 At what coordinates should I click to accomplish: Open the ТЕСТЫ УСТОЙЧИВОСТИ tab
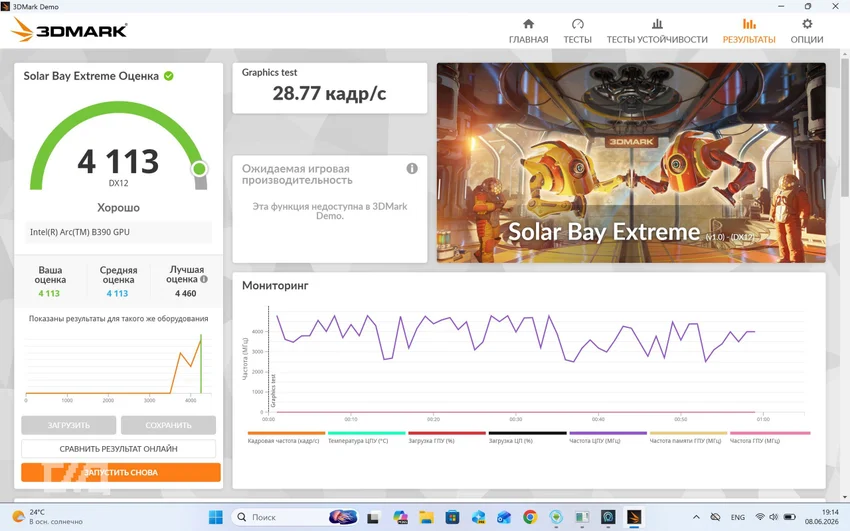click(657, 31)
